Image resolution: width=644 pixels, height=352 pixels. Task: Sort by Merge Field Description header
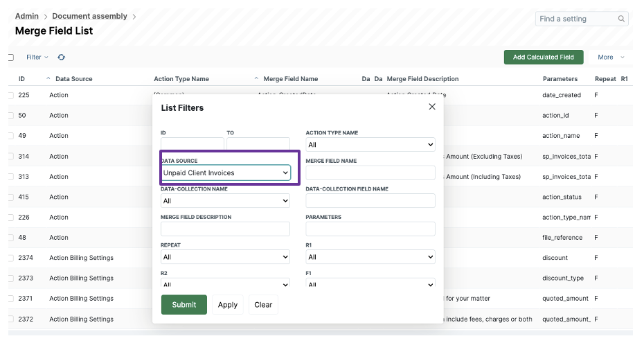pyautogui.click(x=422, y=79)
